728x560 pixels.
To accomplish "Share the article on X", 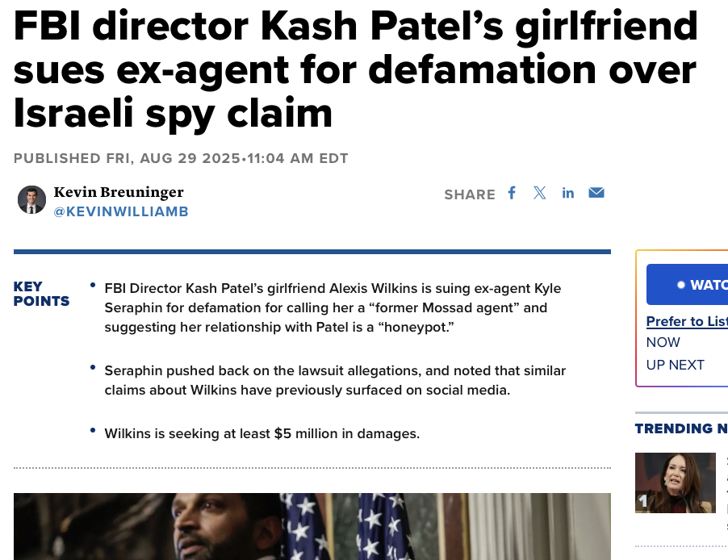I will click(x=539, y=193).
